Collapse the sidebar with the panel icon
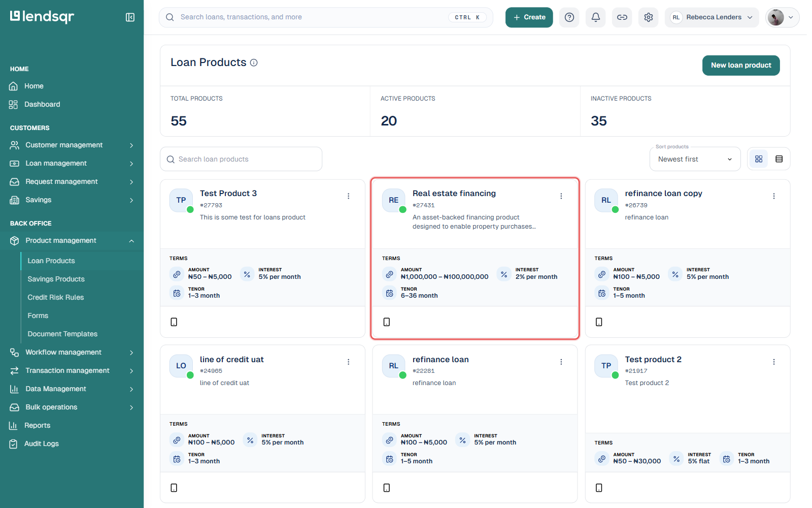This screenshot has width=812, height=508. point(130,17)
